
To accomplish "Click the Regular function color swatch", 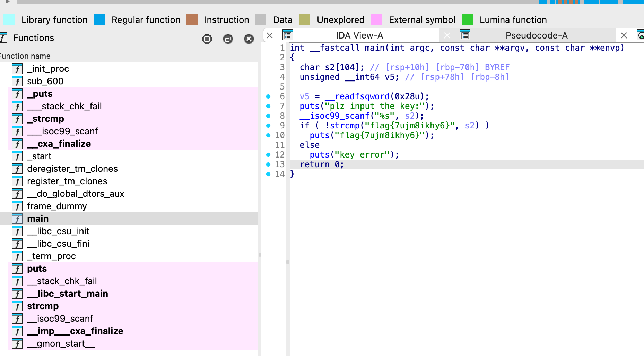I will coord(99,19).
